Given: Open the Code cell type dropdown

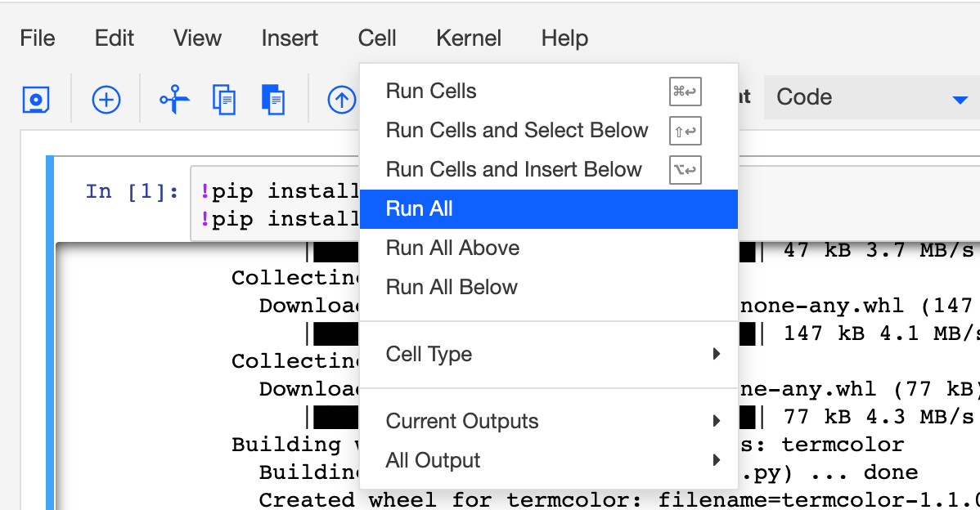Looking at the screenshot, I should pos(872,97).
